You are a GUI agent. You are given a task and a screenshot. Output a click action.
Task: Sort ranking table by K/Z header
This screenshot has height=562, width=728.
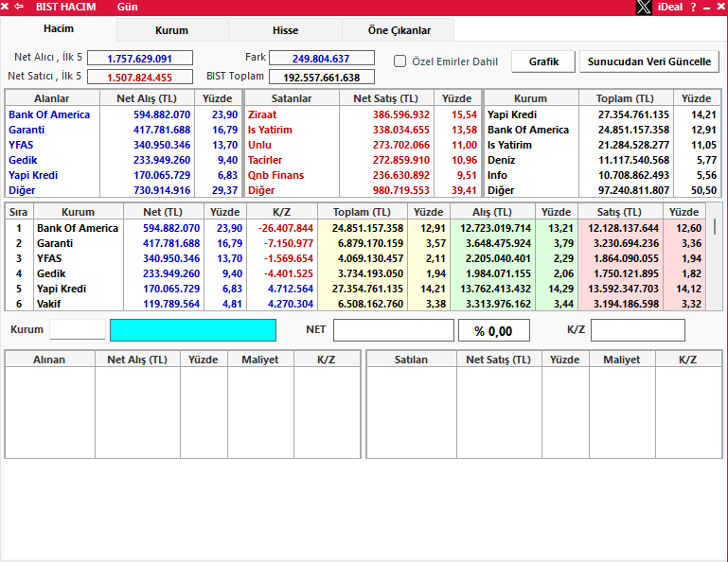coord(282,212)
